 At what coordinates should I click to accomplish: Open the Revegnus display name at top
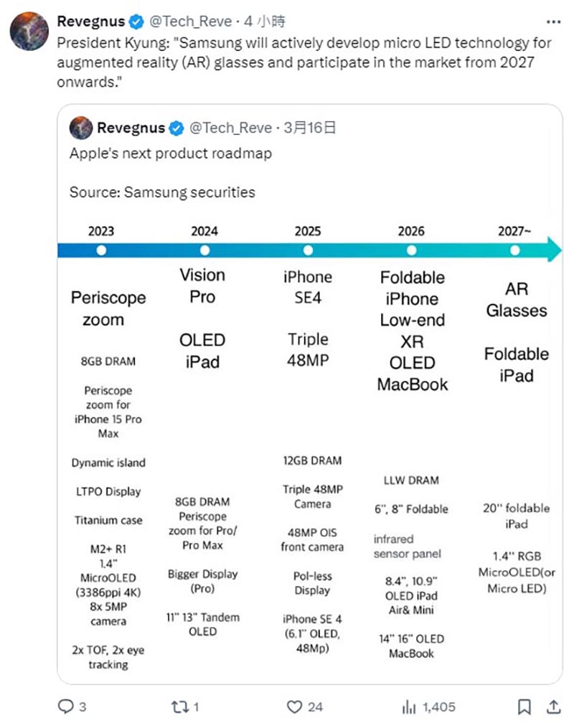tap(91, 22)
